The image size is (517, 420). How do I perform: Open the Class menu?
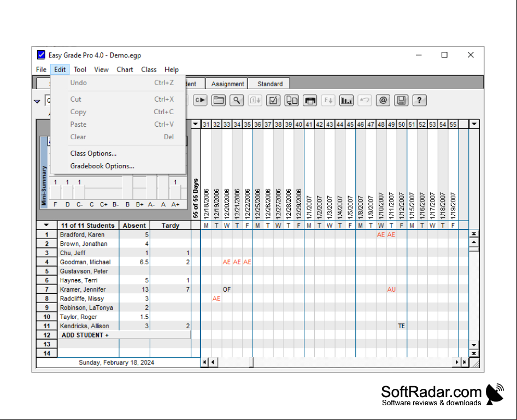(x=149, y=69)
